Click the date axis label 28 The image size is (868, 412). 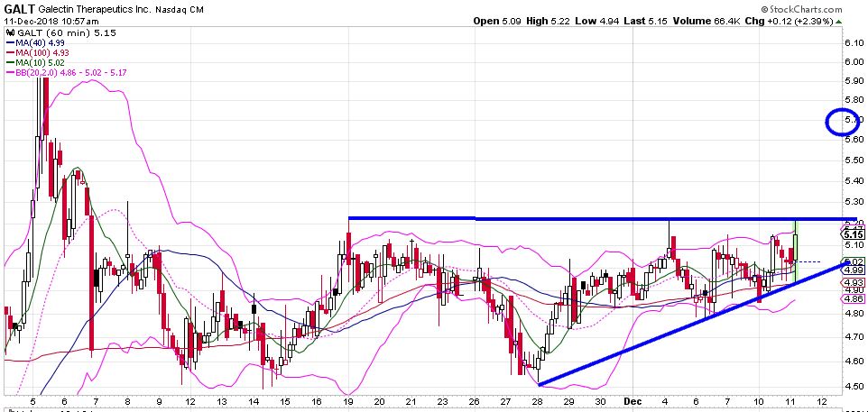coord(539,401)
